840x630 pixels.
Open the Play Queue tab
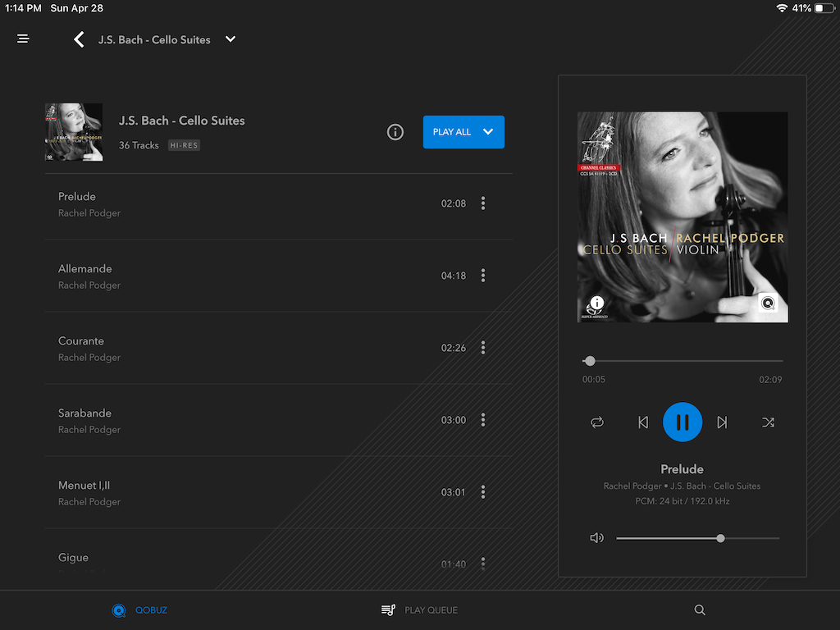click(x=419, y=610)
